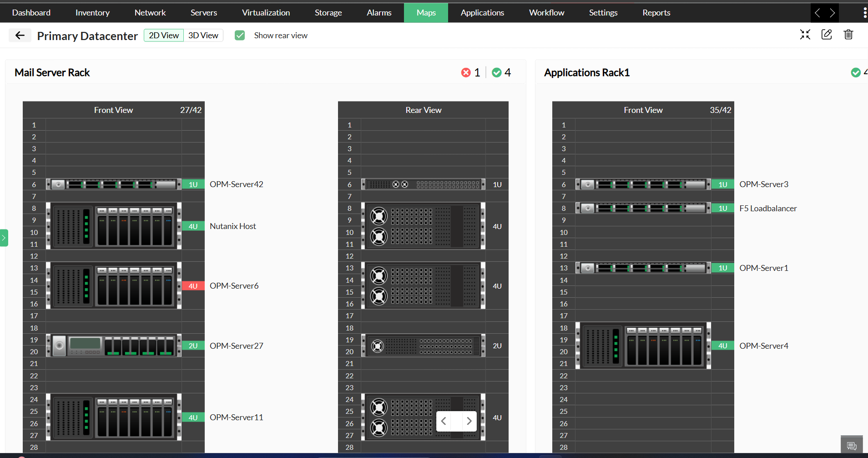868x458 pixels.
Task: Click the green 1U badge of OPM-Server42
Action: (x=193, y=184)
